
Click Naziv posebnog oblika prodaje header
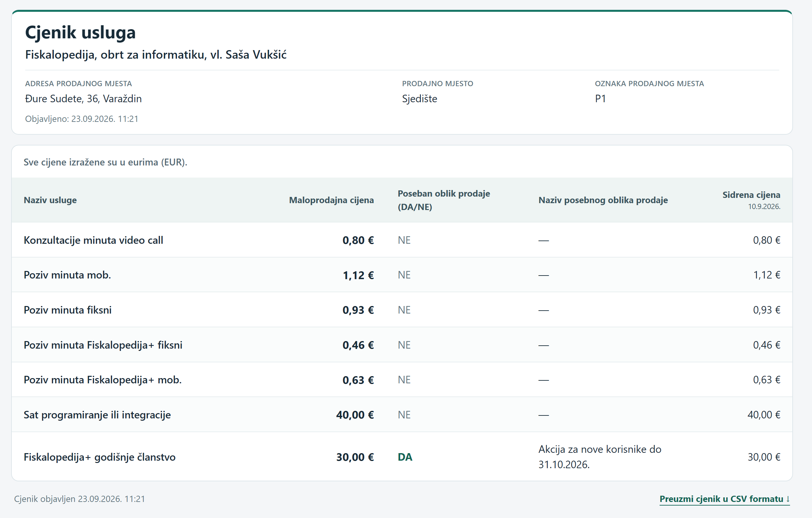pos(603,200)
